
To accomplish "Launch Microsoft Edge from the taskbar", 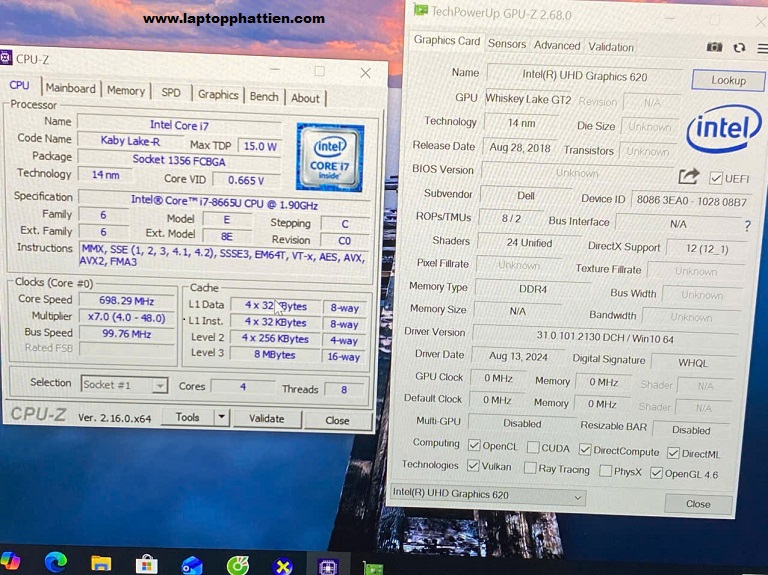I will pyautogui.click(x=55, y=562).
